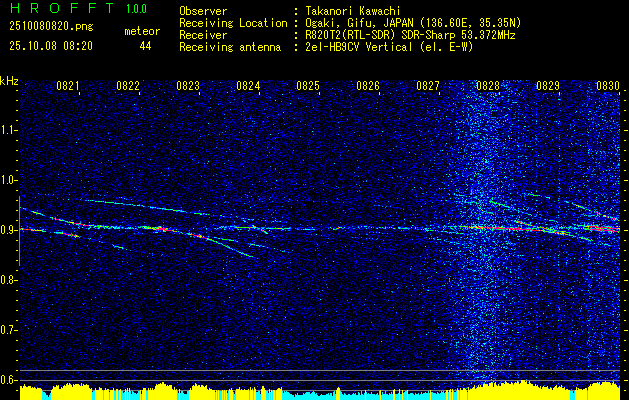This screenshot has height=400, width=629.
Task: Click the 0830 time marker
Action: point(608,85)
